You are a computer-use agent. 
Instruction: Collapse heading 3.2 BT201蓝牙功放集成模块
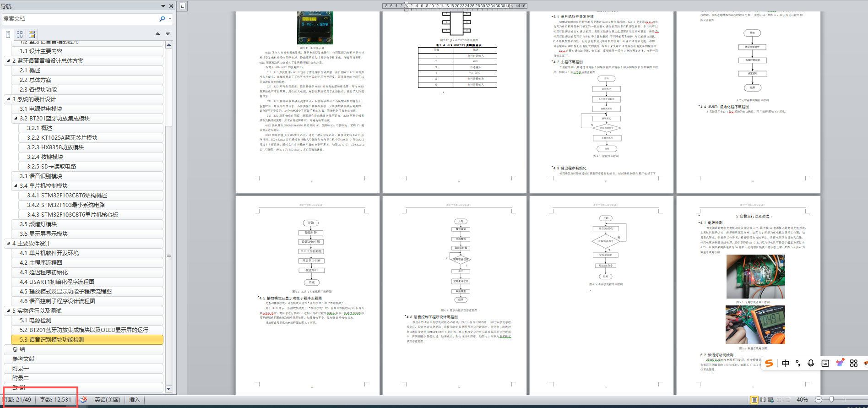(16, 118)
